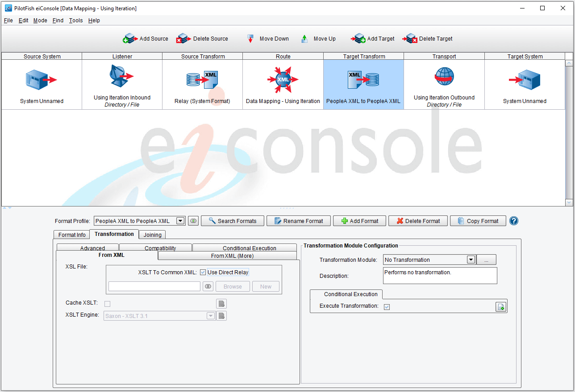Select the Listener satellite dish icon
The height and width of the screenshot is (392, 575).
(x=121, y=76)
